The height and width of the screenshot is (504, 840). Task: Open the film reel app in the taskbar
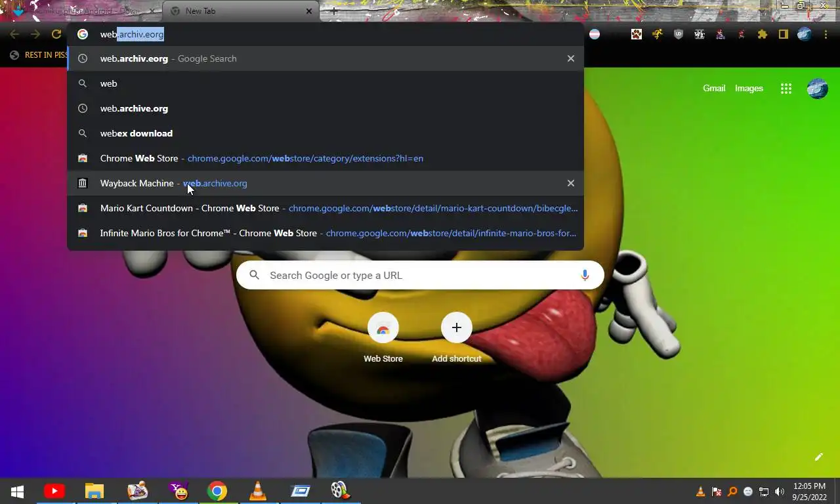click(x=339, y=491)
